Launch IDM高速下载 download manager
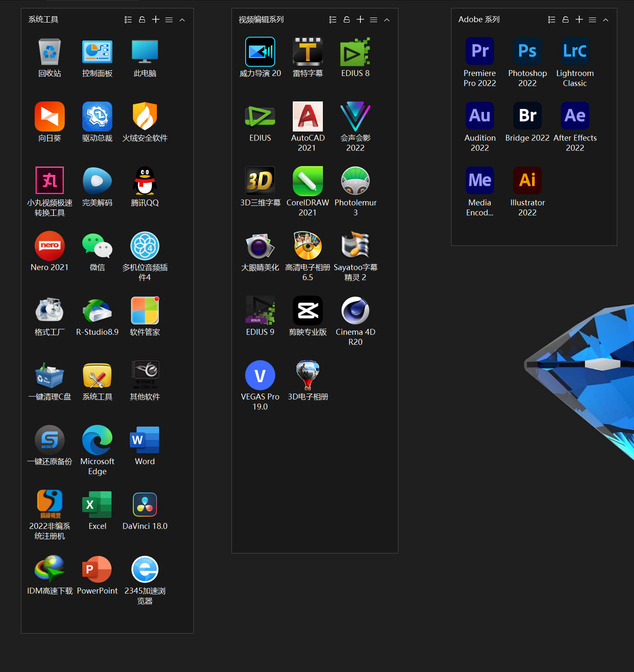 pyautogui.click(x=50, y=569)
